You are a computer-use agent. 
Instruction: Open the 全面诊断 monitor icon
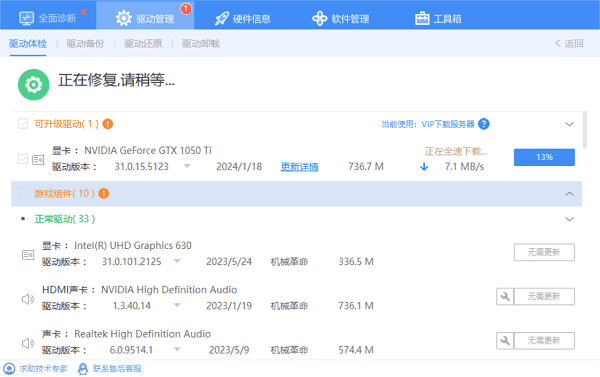point(26,18)
